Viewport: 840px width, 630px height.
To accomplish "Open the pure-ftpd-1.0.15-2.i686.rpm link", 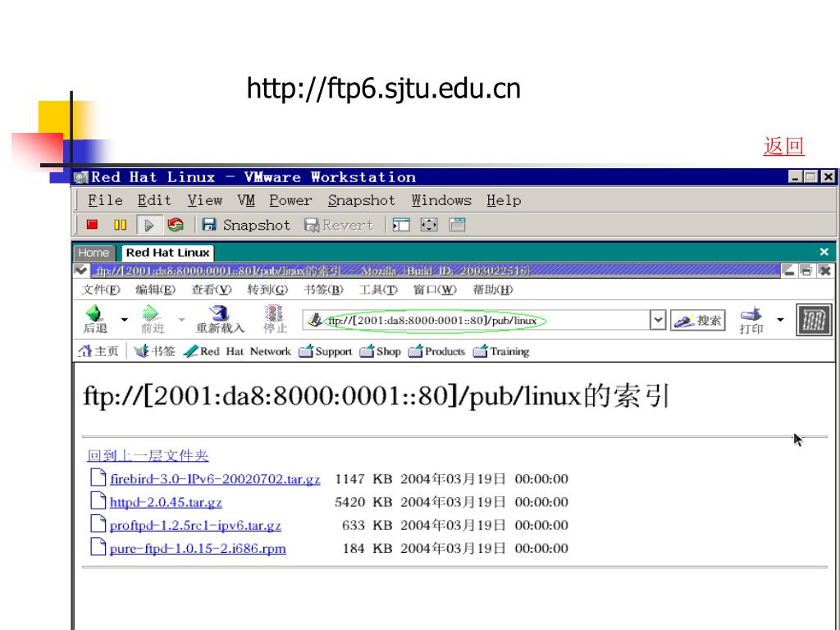I will pos(198,549).
